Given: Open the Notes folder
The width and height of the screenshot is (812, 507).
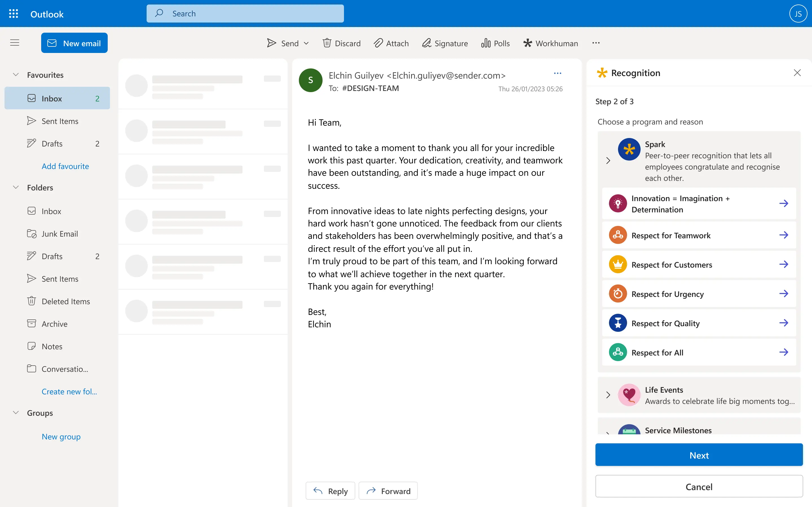Looking at the screenshot, I should point(52,346).
